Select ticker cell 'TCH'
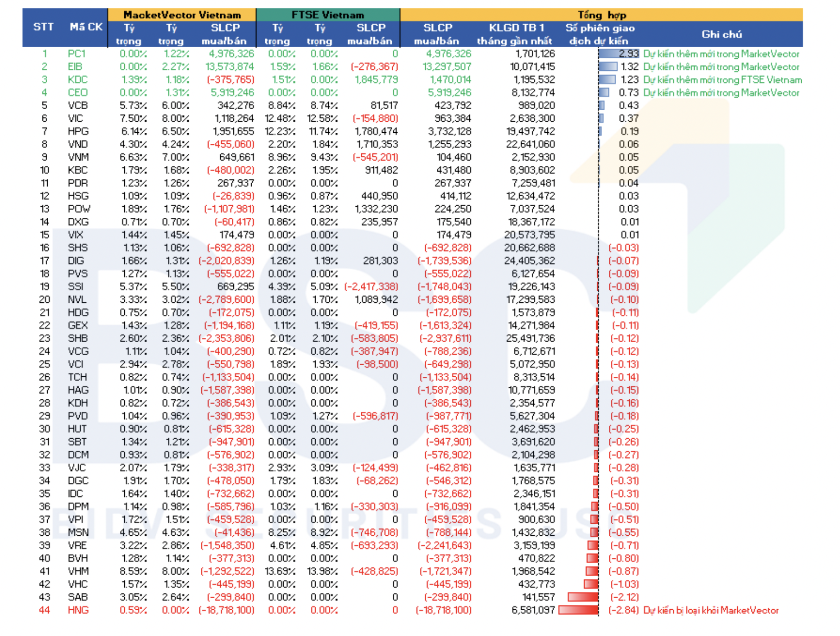840x636 pixels. click(x=77, y=377)
